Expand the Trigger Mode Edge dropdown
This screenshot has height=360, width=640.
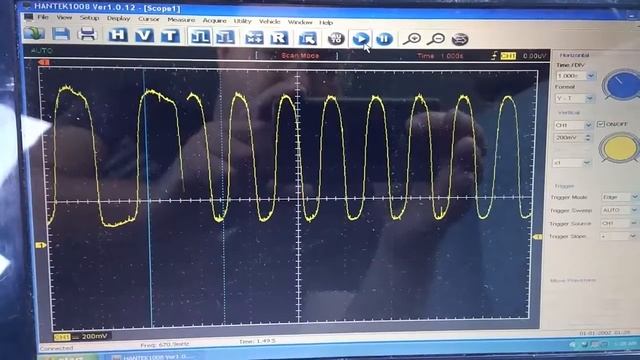tap(634, 197)
